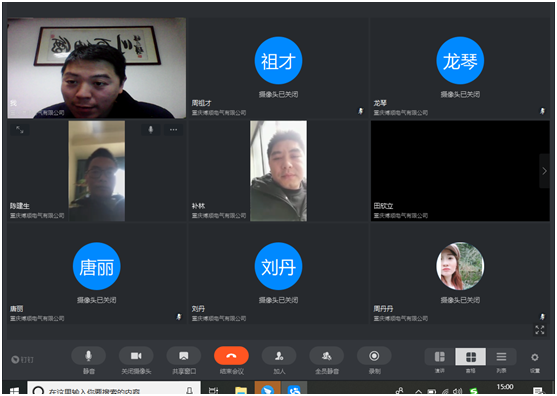Open File Explorer from the taskbar

point(241,390)
